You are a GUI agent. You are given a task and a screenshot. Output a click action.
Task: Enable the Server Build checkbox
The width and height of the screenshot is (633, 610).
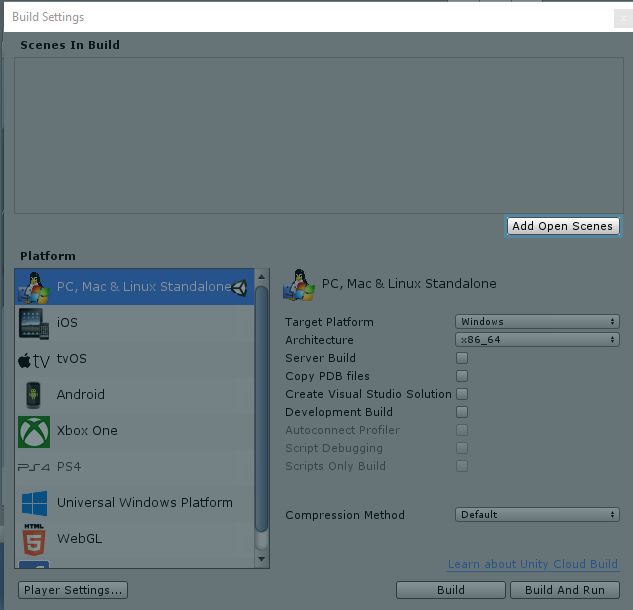coord(462,358)
